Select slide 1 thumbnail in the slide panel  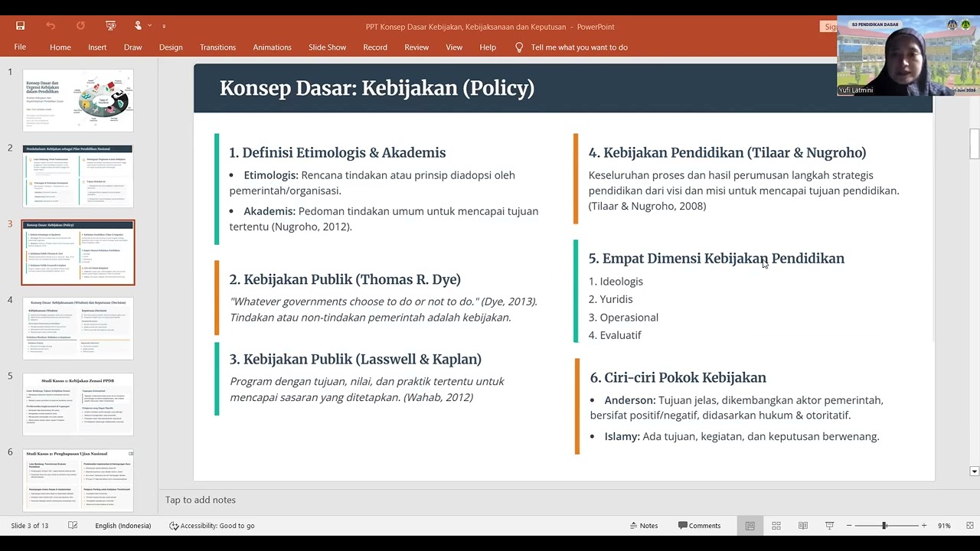78,100
